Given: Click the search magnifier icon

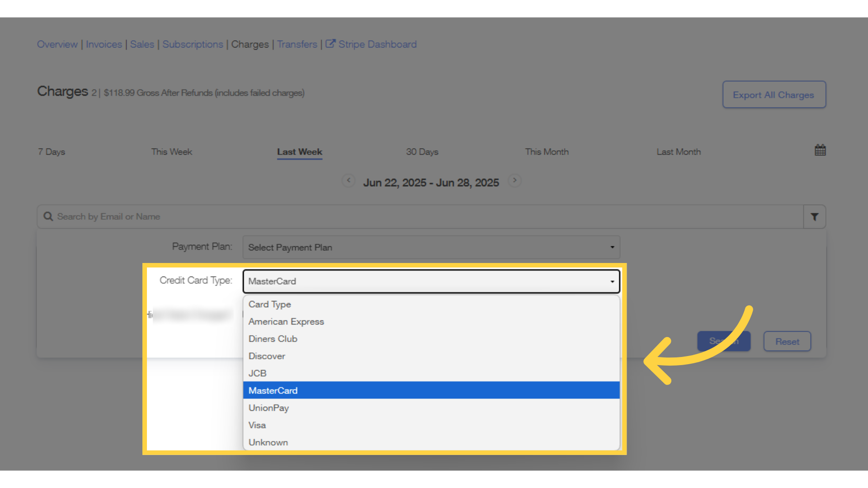Looking at the screenshot, I should tap(48, 216).
